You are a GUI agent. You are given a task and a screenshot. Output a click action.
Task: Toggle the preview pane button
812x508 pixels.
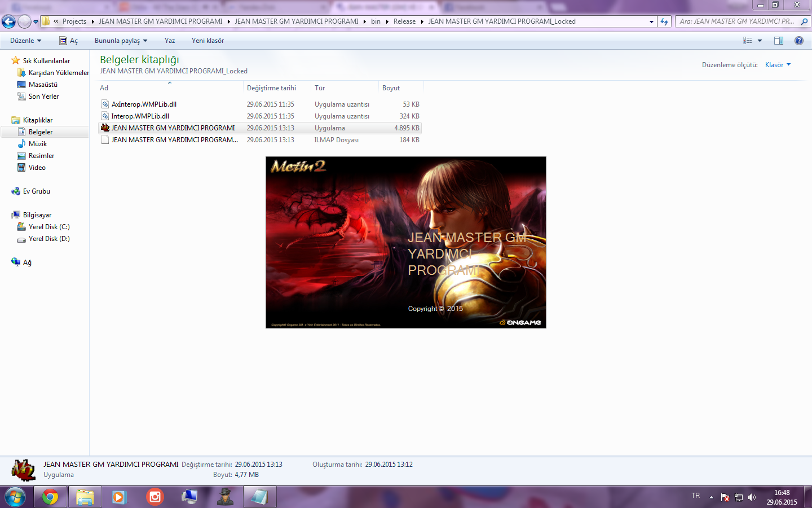pos(779,41)
